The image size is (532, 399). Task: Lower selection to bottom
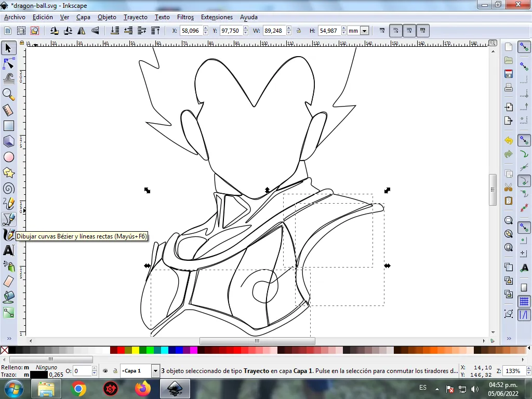[115, 31]
